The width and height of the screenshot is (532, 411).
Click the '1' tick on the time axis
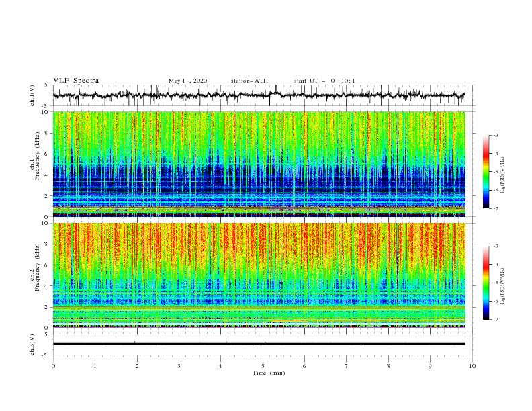(x=95, y=366)
